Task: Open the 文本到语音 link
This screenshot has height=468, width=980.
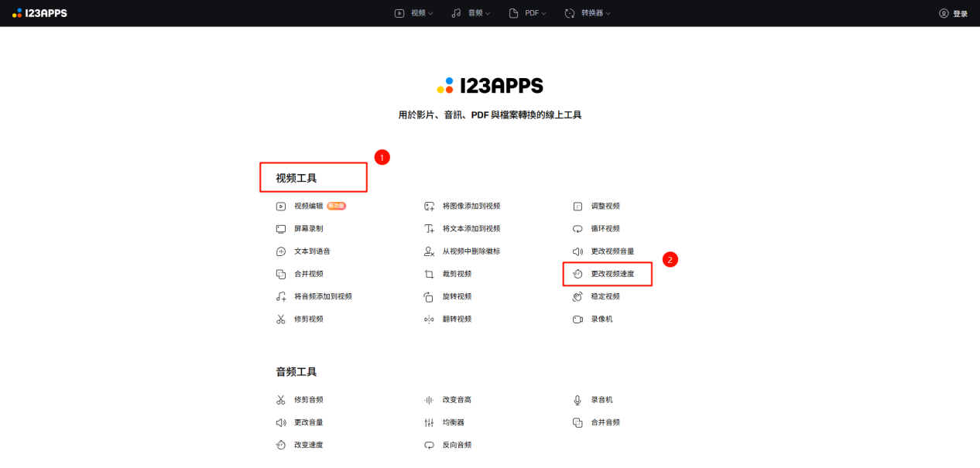Action: [x=313, y=251]
